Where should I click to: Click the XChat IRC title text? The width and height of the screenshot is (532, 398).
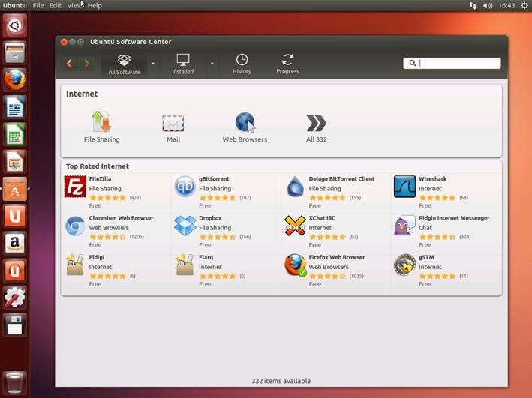point(322,218)
